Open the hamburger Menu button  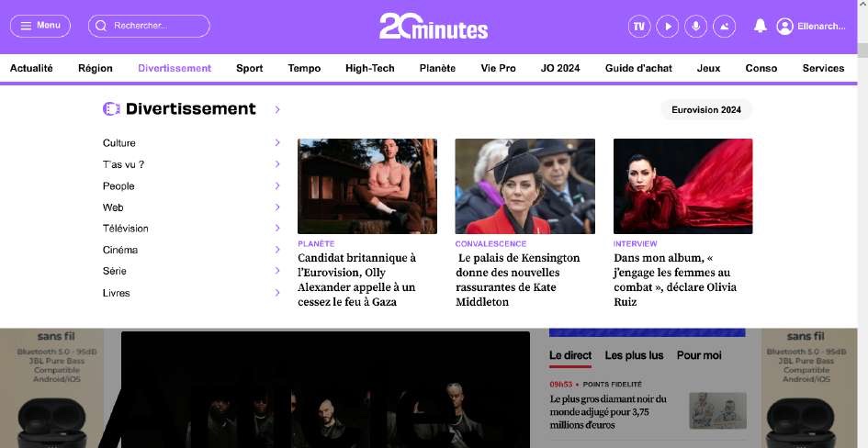pyautogui.click(x=40, y=26)
